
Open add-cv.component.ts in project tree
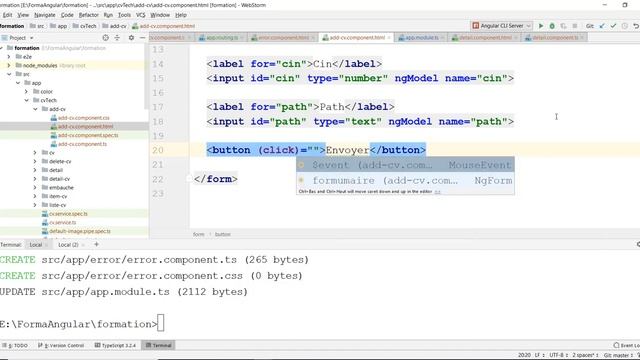(82, 144)
